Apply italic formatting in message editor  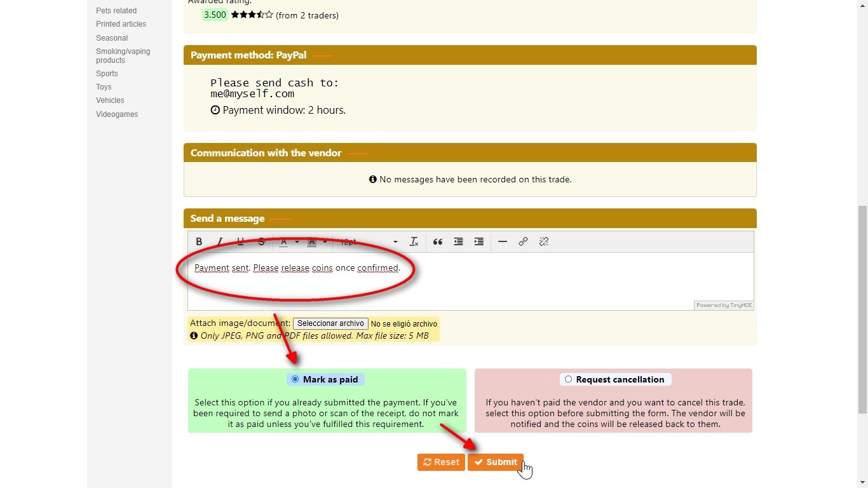pyautogui.click(x=220, y=241)
